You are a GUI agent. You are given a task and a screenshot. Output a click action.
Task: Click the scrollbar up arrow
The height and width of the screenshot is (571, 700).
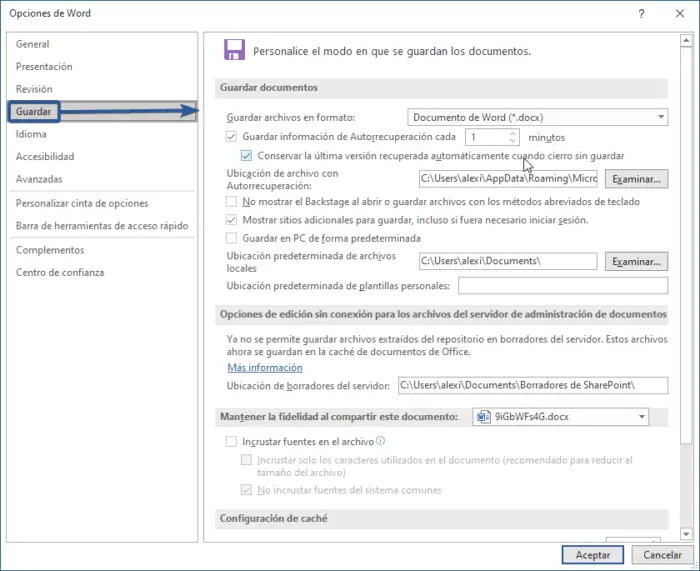coord(686,41)
